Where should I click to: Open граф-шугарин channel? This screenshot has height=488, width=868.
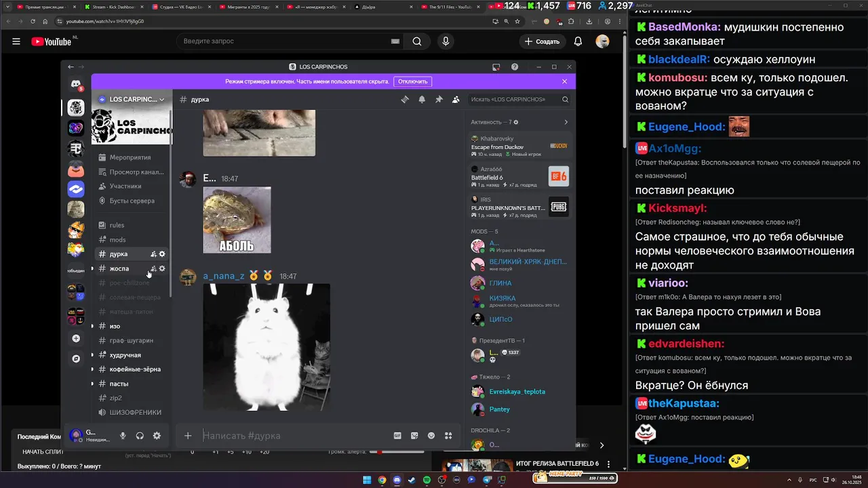tap(131, 340)
